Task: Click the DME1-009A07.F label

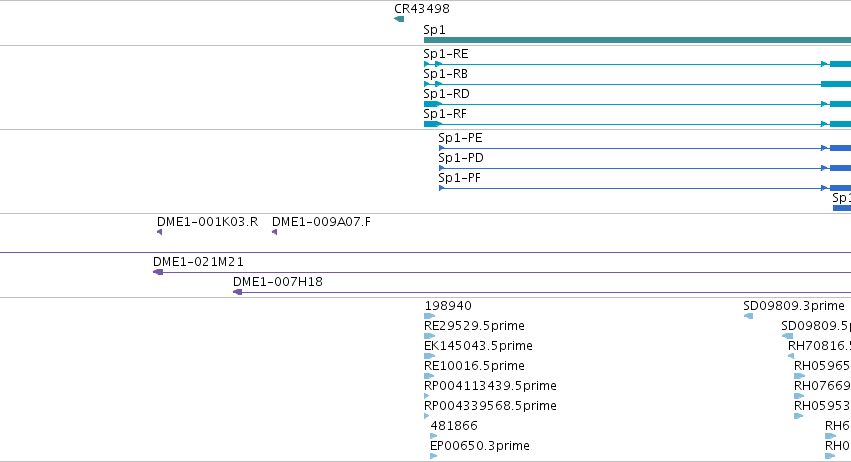Action: (x=321, y=222)
